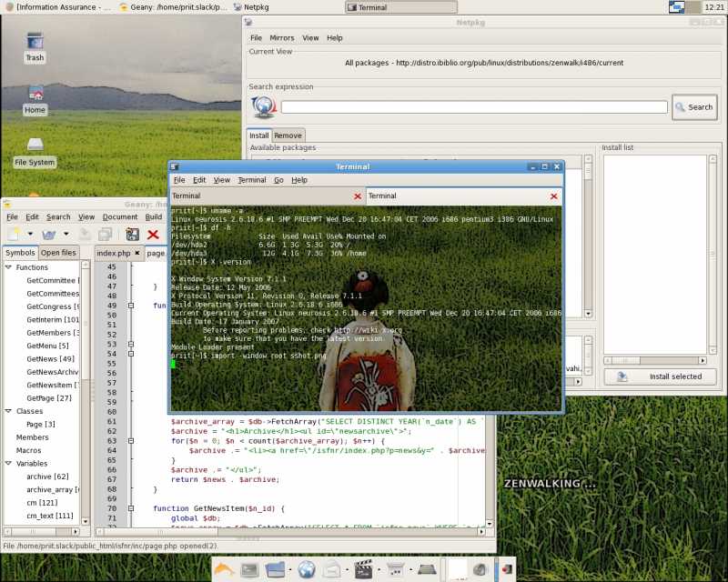Toggle code fold marker at line 49
The width and height of the screenshot is (728, 582).
coord(131,306)
